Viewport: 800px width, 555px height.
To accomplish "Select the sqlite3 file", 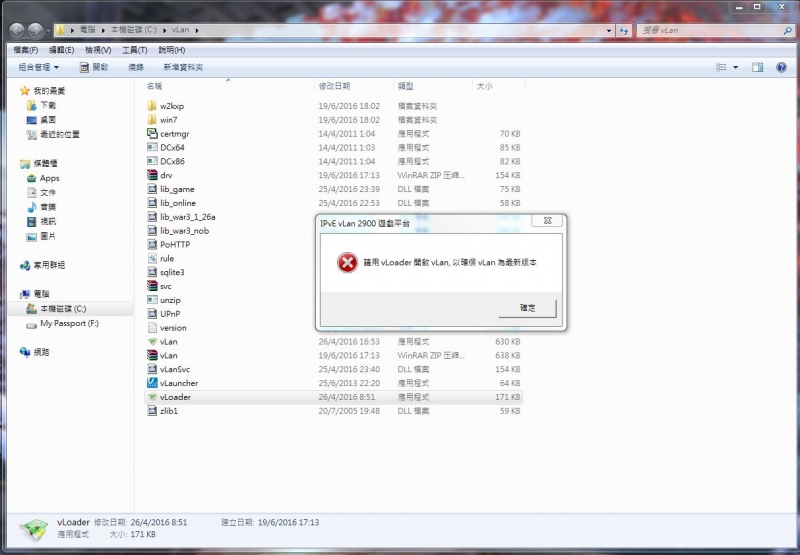I will (x=171, y=272).
